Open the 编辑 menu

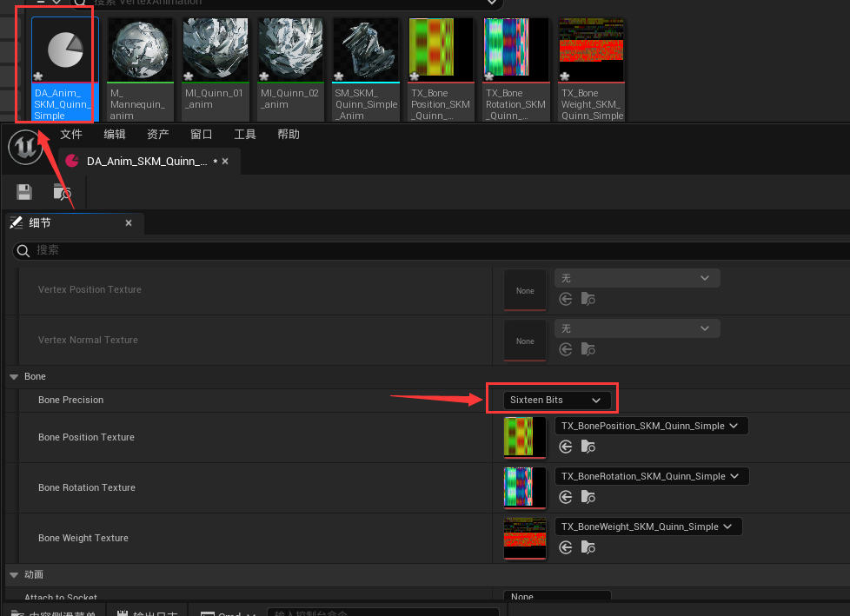(x=115, y=135)
